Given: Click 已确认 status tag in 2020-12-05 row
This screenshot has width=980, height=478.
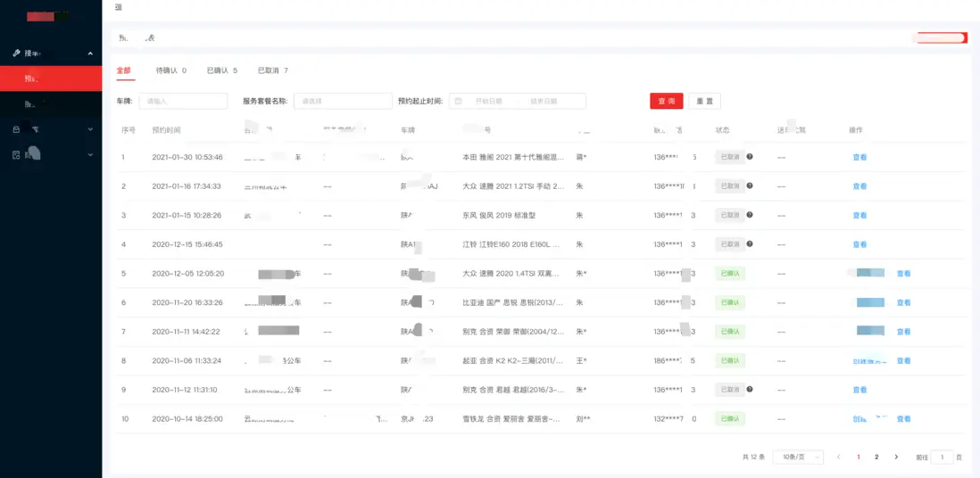Looking at the screenshot, I should tap(730, 274).
